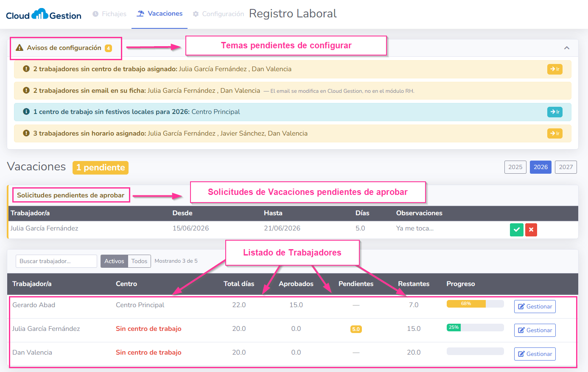Screen dimensions: 588x372
Task: Go to the workers without work center warning
Action: (554, 69)
